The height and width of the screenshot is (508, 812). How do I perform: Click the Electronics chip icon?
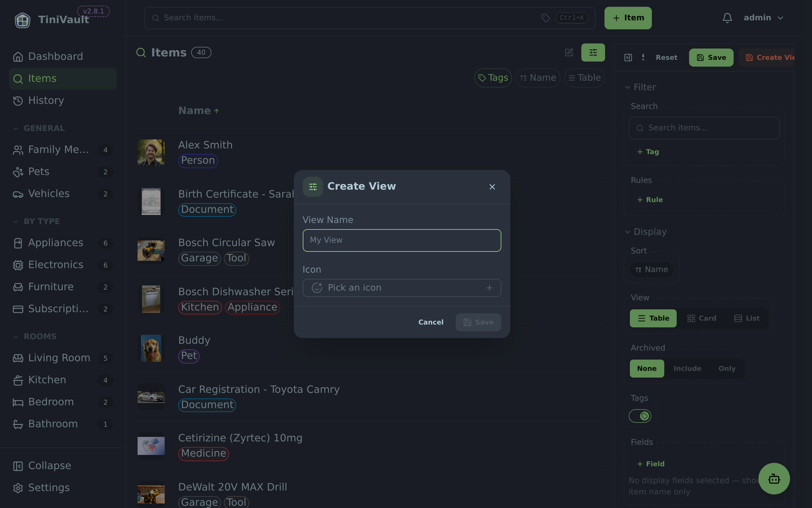[18, 265]
